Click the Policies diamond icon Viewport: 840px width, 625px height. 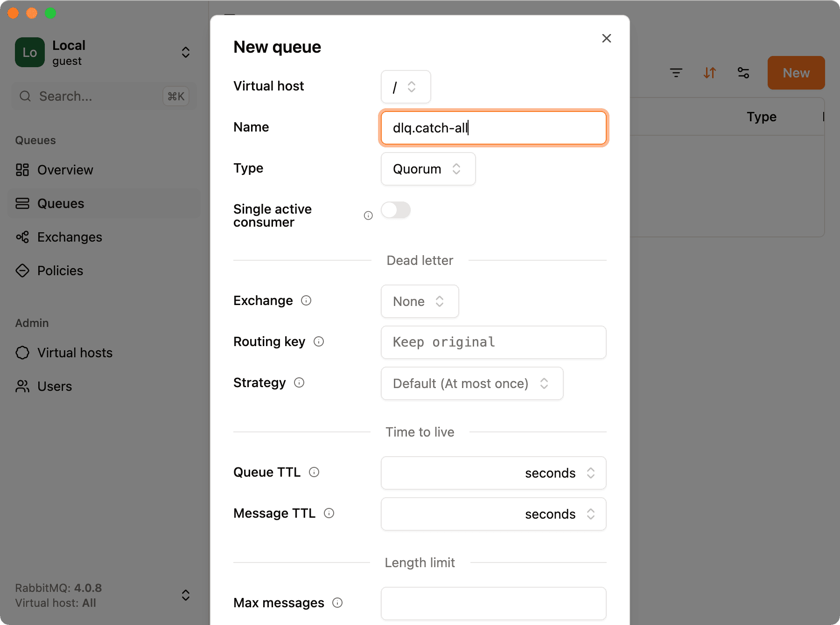[x=22, y=271]
